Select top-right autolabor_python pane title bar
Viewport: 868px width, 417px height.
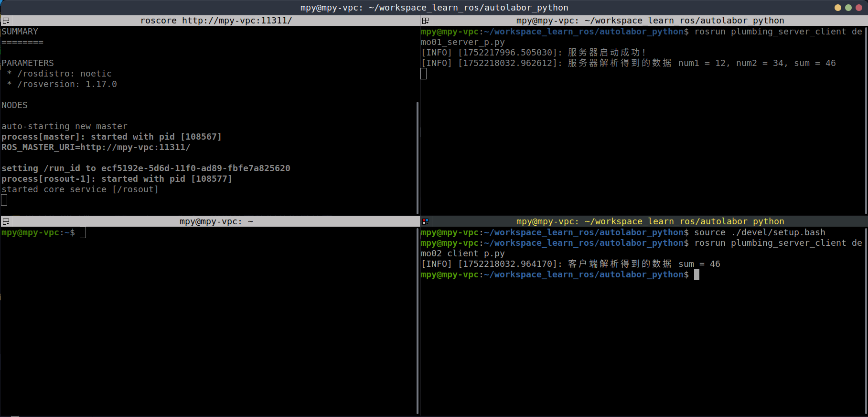point(650,21)
